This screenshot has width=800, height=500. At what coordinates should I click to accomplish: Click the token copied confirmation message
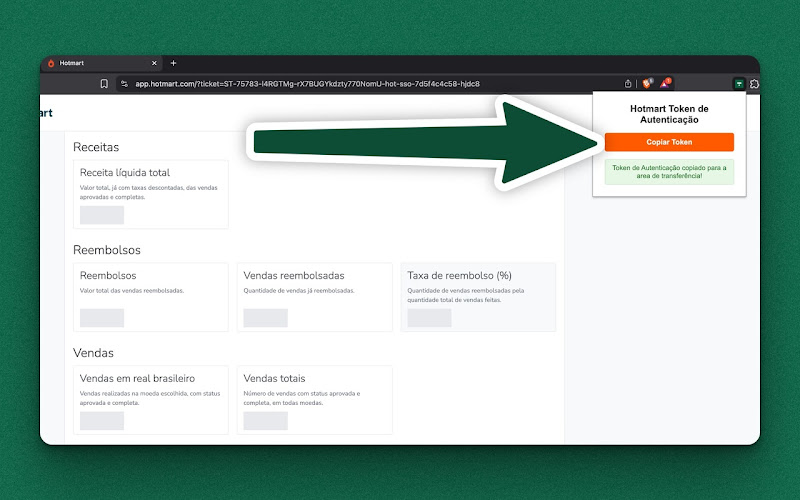(669, 172)
